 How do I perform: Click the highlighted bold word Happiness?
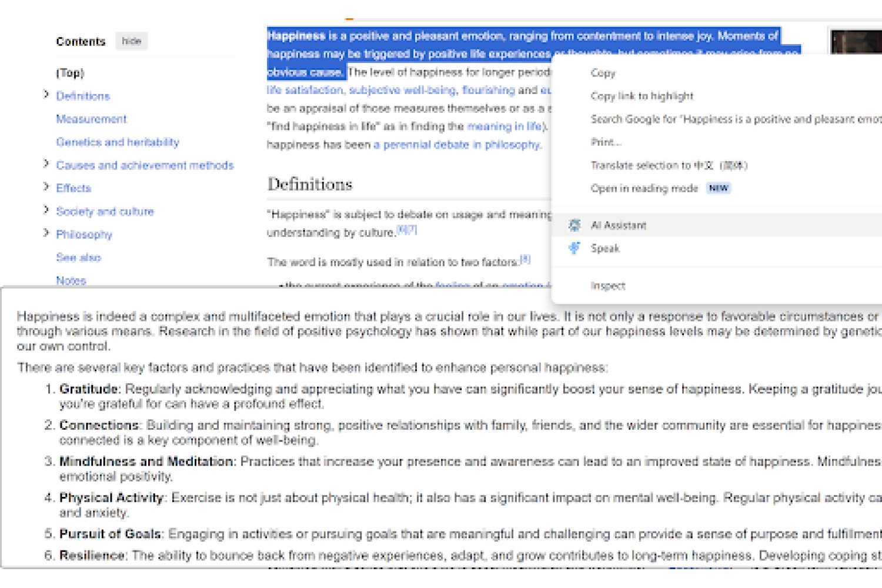[x=296, y=36]
